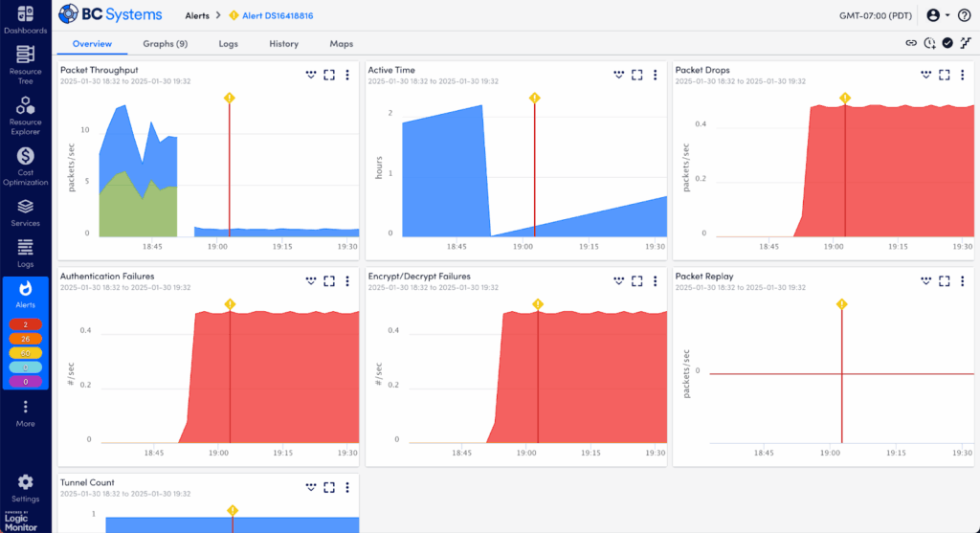The height and width of the screenshot is (533, 980).
Task: Click schedule downtime clock icon
Action: coord(929,43)
